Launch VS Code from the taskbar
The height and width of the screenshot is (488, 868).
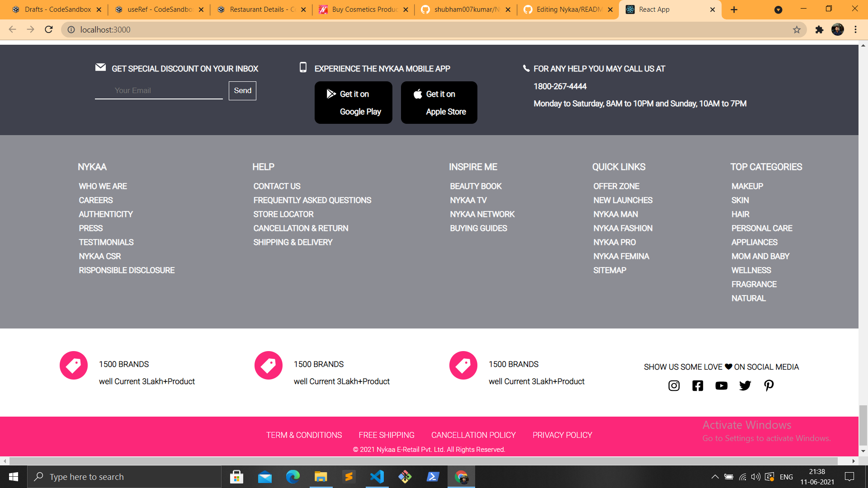[377, 477]
